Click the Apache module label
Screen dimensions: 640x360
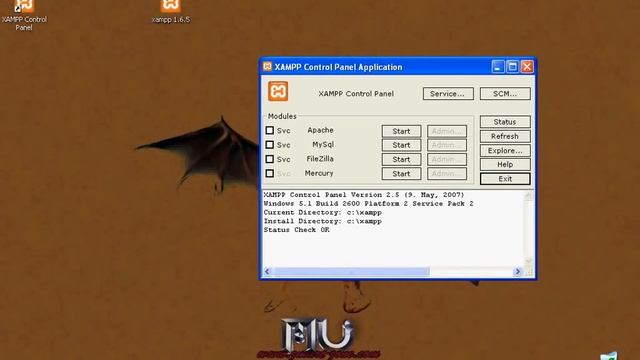pos(320,130)
